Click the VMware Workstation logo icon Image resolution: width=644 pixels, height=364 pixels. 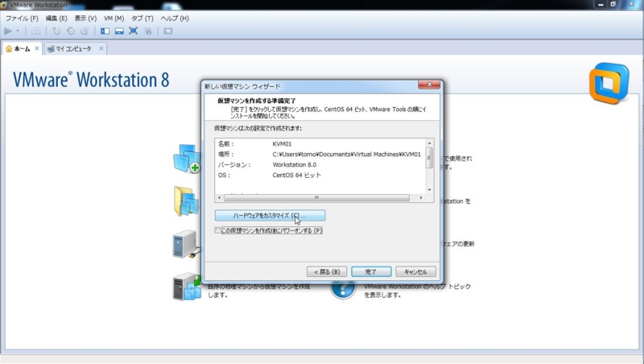tap(609, 83)
